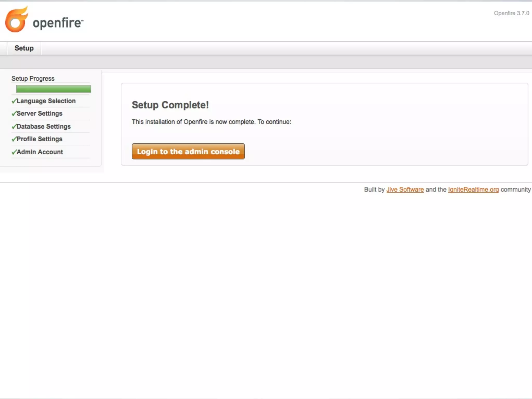The width and height of the screenshot is (532, 399).
Task: Click the checkmark next to Server Settings
Action: click(14, 114)
